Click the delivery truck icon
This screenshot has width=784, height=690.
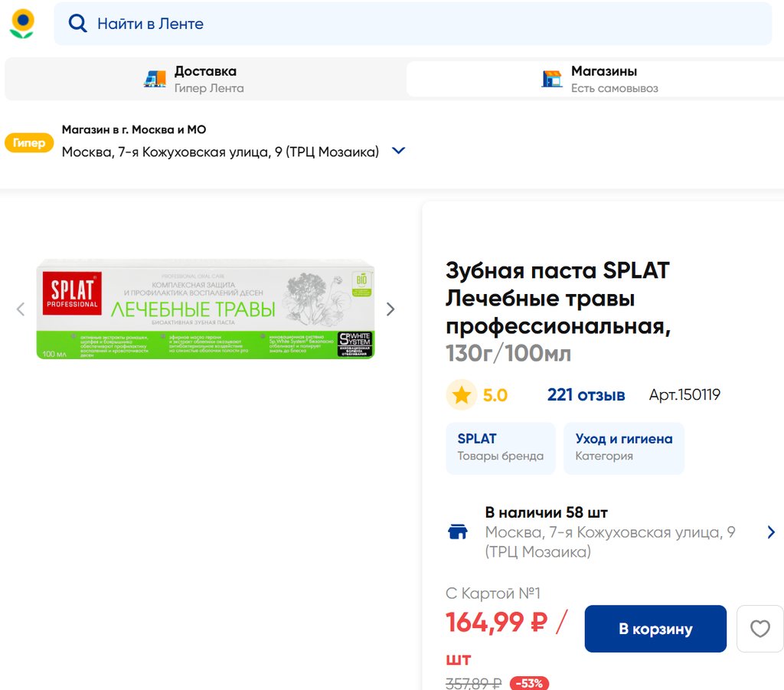click(155, 79)
